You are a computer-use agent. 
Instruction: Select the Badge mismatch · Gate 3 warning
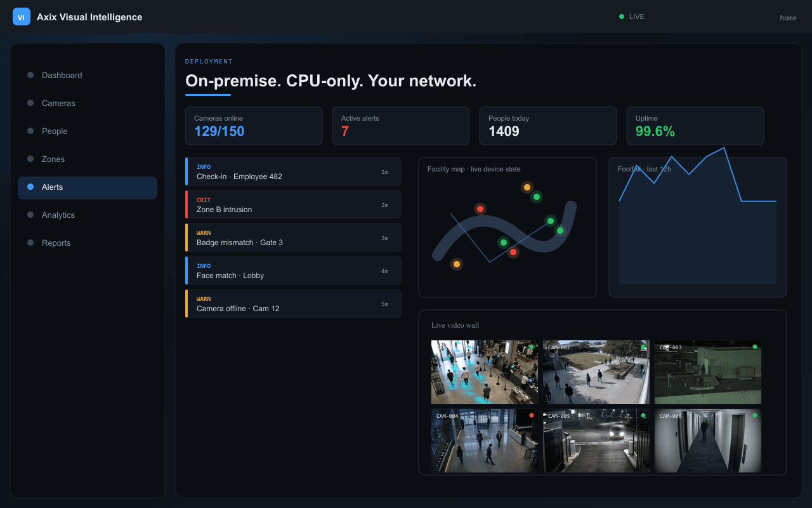click(x=293, y=237)
